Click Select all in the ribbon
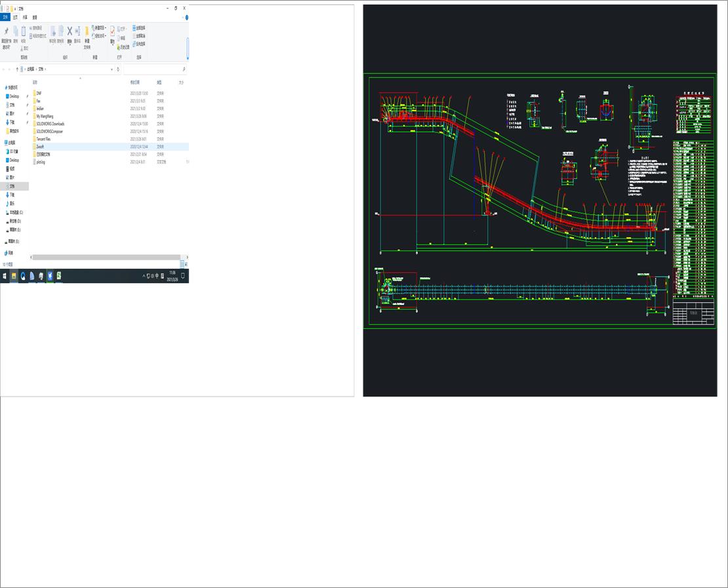This screenshot has height=588, width=728. coord(139,28)
